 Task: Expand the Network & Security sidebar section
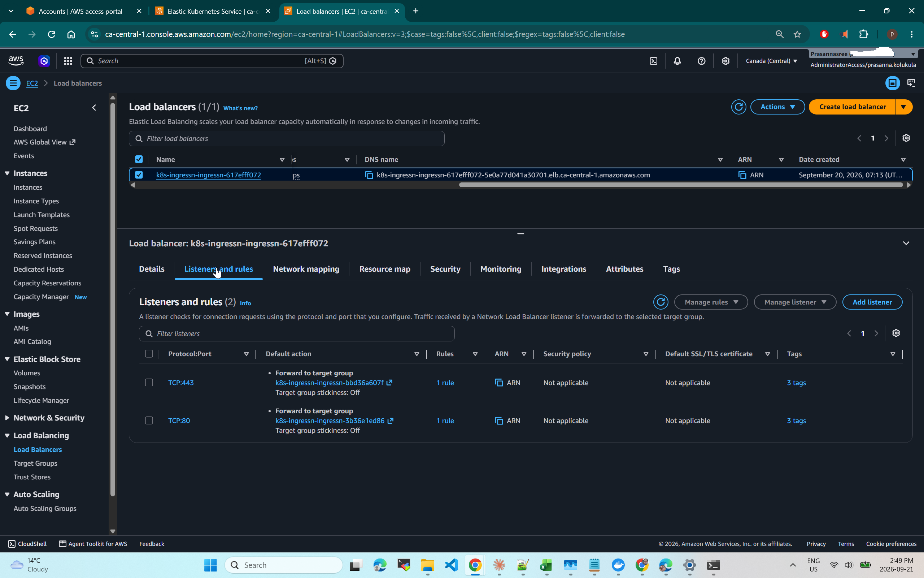point(7,418)
